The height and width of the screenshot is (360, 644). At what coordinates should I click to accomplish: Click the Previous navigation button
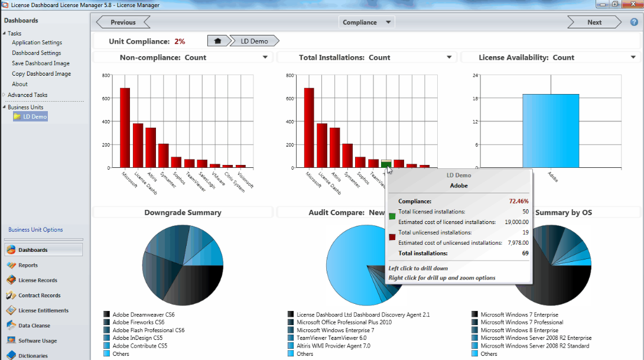click(x=123, y=22)
